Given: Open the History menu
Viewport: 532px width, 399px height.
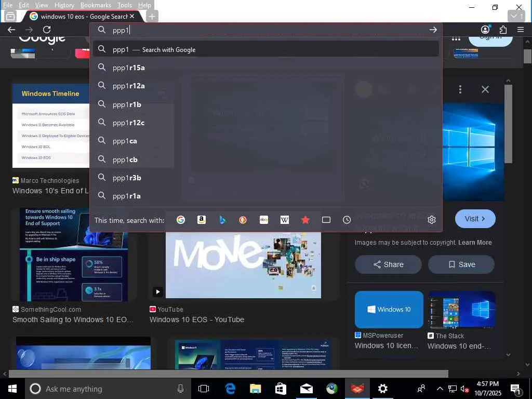Looking at the screenshot, I should pos(64,5).
